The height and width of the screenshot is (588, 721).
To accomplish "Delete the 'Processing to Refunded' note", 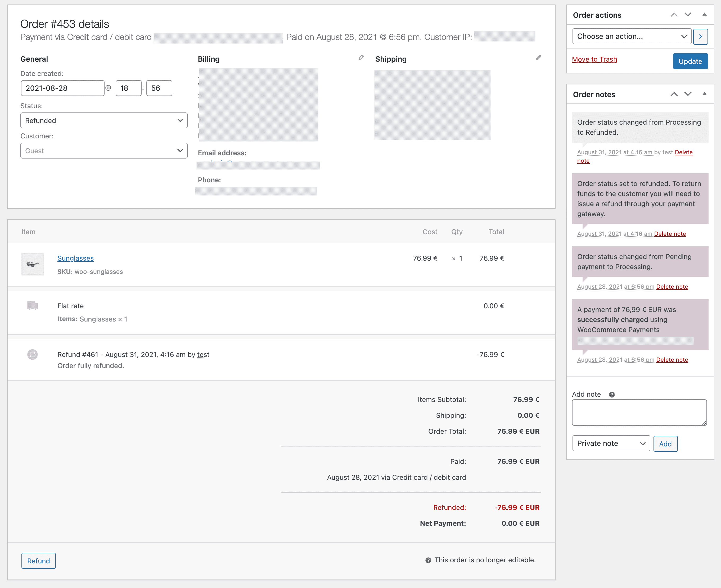I will (683, 152).
